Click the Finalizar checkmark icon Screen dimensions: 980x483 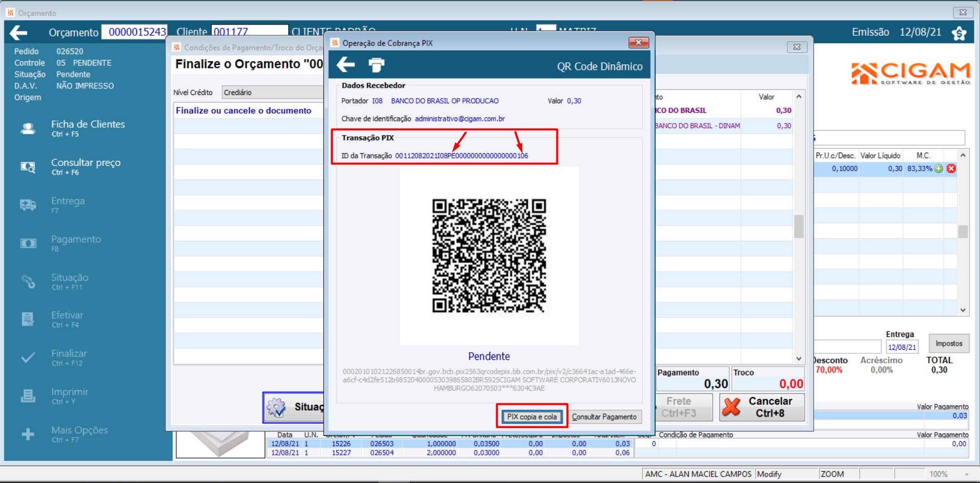coord(28,357)
